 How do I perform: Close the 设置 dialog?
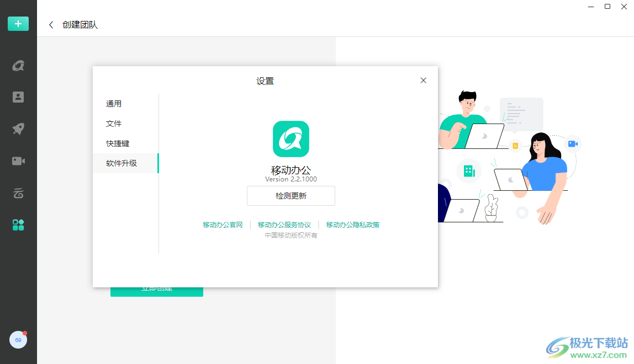(x=424, y=81)
